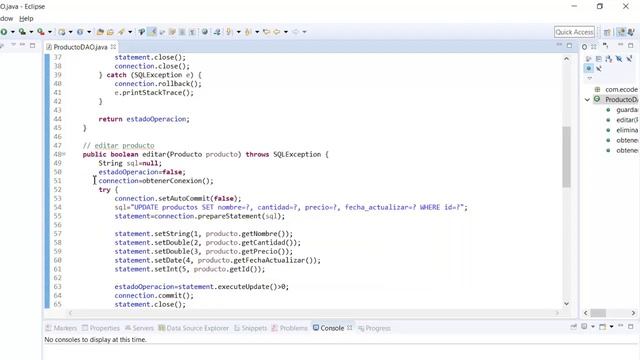Open the Help menu
640x360 pixels.
tap(26, 18)
